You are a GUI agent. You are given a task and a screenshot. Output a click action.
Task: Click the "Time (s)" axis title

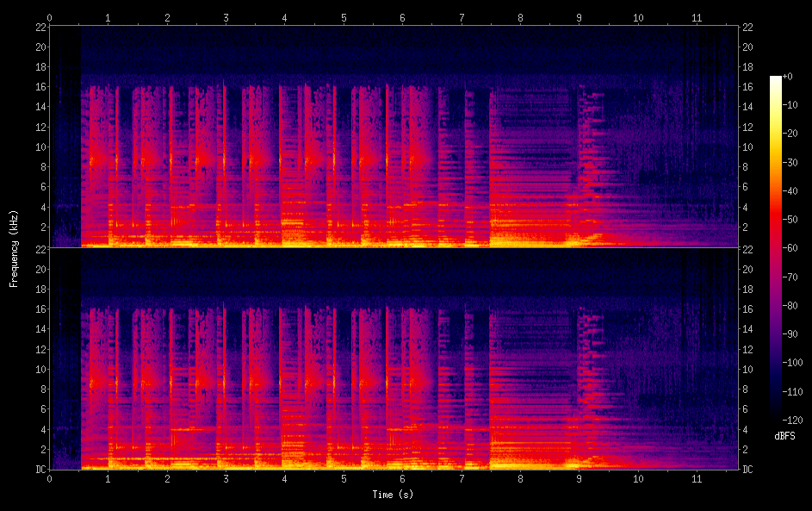point(392,495)
